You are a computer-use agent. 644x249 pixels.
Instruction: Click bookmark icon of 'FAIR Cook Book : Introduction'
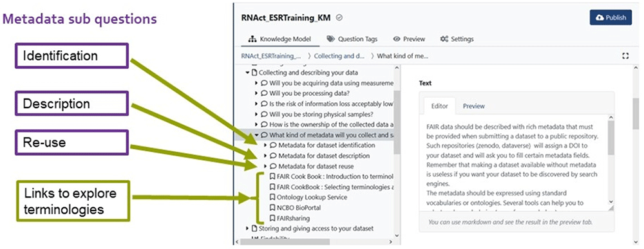point(272,176)
